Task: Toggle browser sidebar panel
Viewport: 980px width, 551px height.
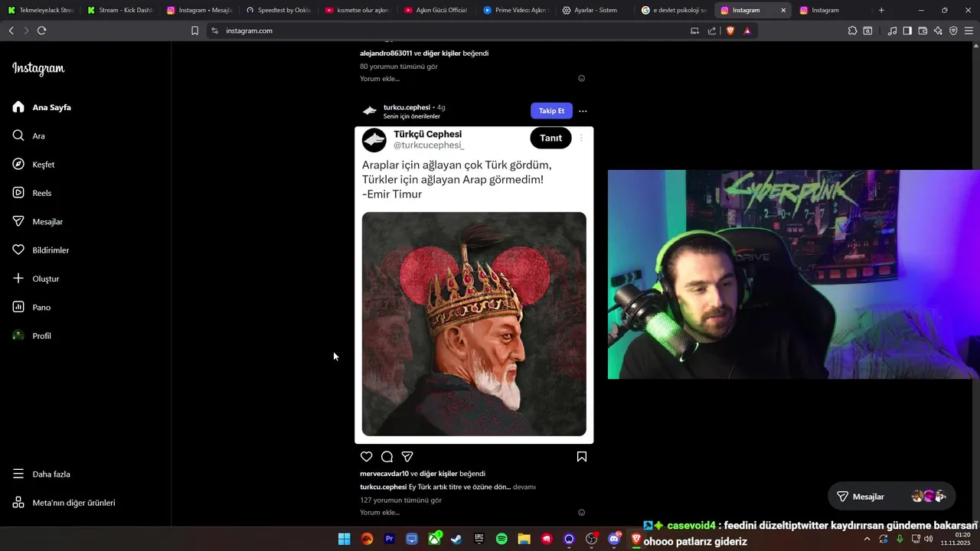Action: tap(907, 31)
